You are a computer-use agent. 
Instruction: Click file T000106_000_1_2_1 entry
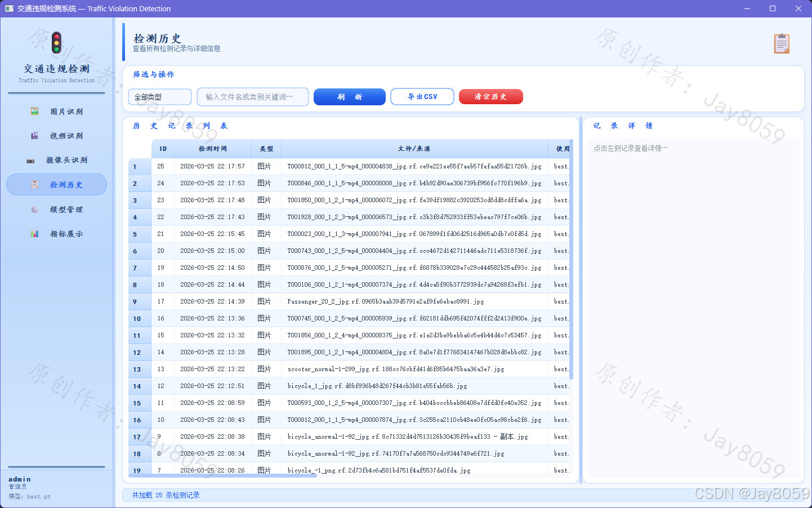414,284
